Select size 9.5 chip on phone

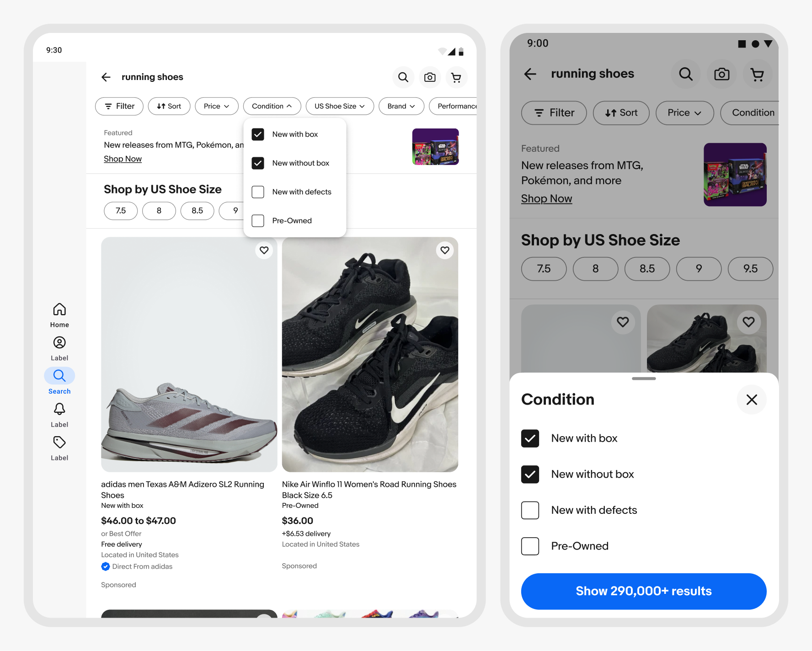point(751,269)
